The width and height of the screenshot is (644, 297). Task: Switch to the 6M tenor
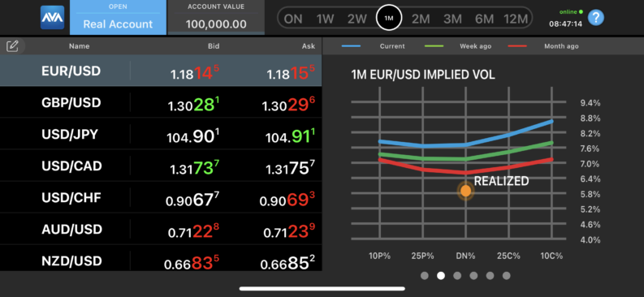[483, 19]
